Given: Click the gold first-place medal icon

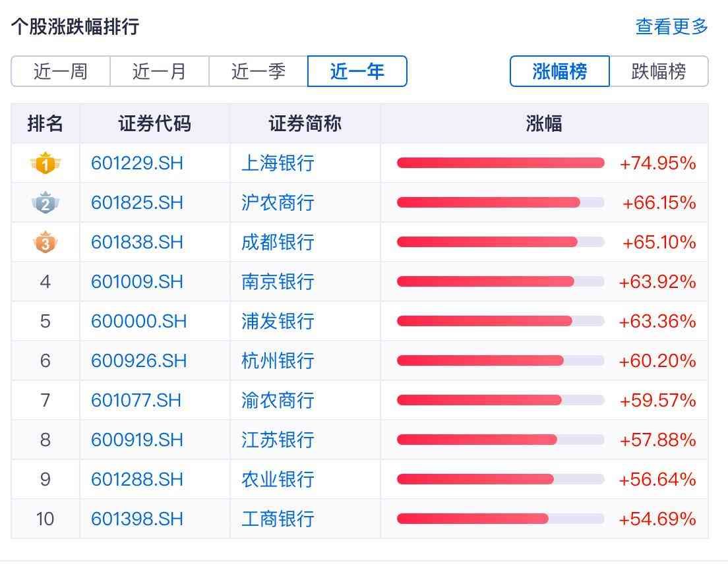Looking at the screenshot, I should tap(45, 163).
